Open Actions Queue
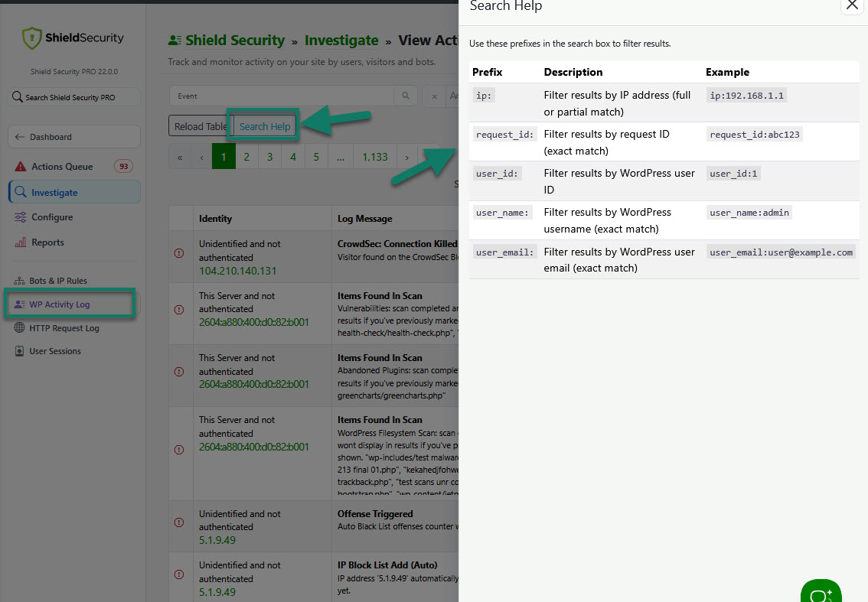This screenshot has width=868, height=602. coord(62,167)
